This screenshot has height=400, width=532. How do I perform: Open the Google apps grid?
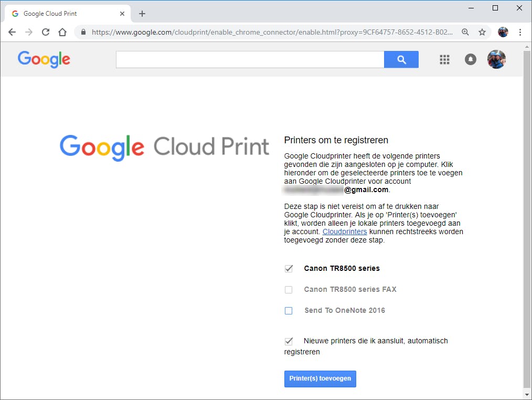pyautogui.click(x=444, y=60)
